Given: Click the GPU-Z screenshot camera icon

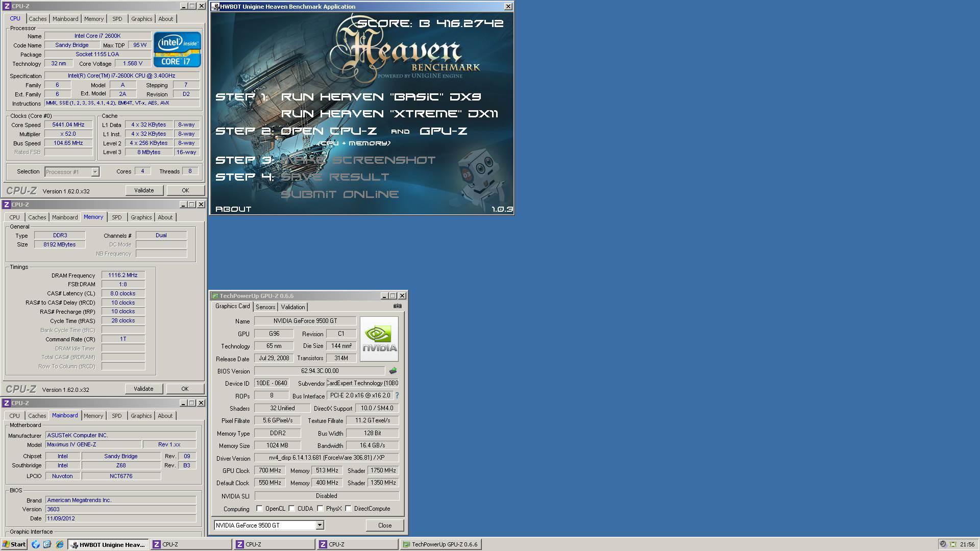Looking at the screenshot, I should 397,306.
